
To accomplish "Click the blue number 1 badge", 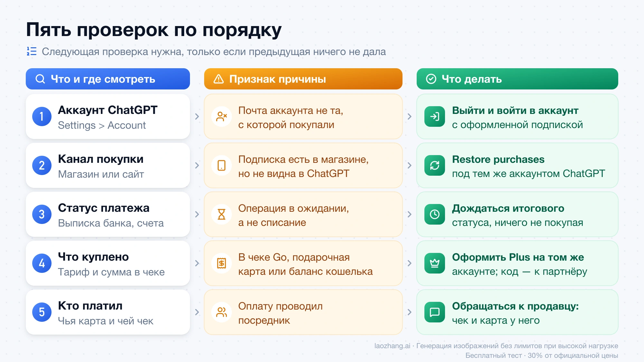I will pos(42,116).
